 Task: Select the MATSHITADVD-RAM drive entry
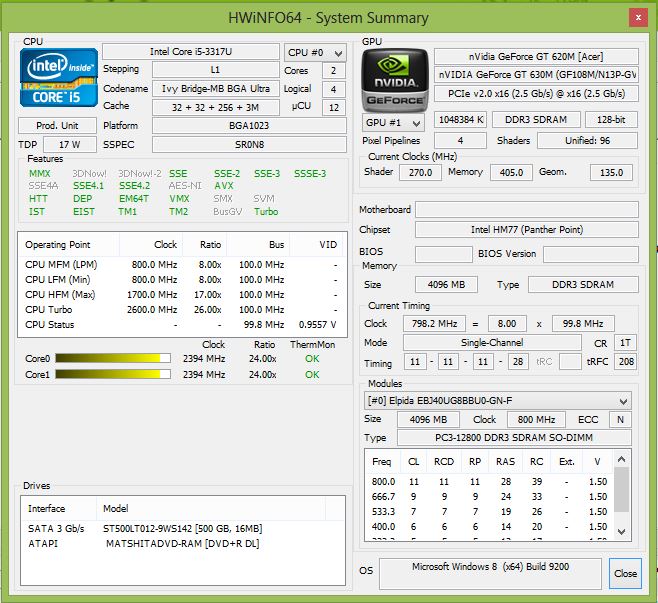[x=182, y=543]
